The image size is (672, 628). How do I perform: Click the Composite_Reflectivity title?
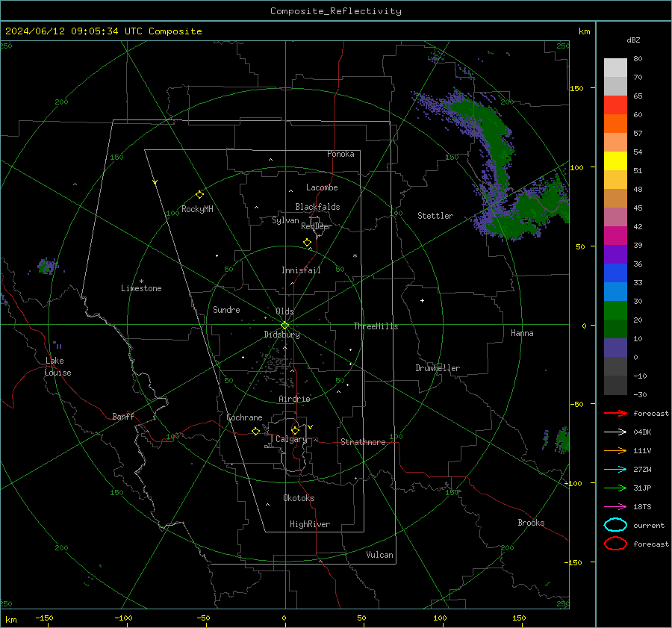(x=336, y=11)
